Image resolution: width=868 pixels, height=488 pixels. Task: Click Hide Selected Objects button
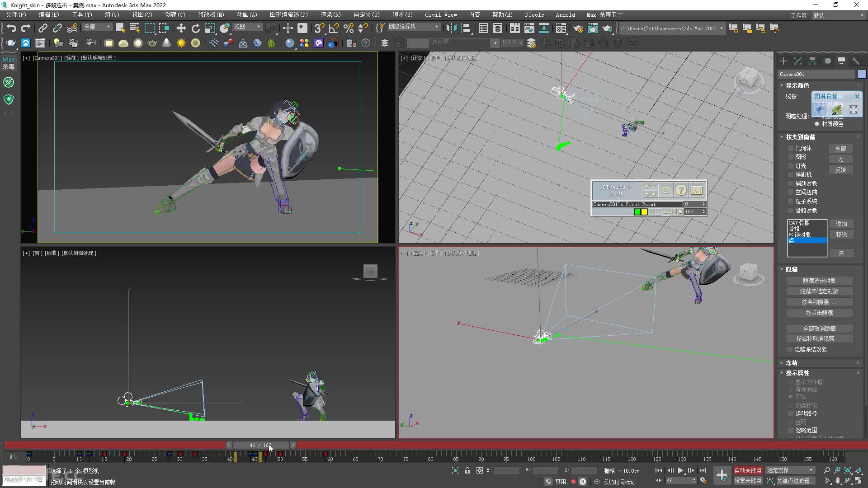(x=819, y=281)
